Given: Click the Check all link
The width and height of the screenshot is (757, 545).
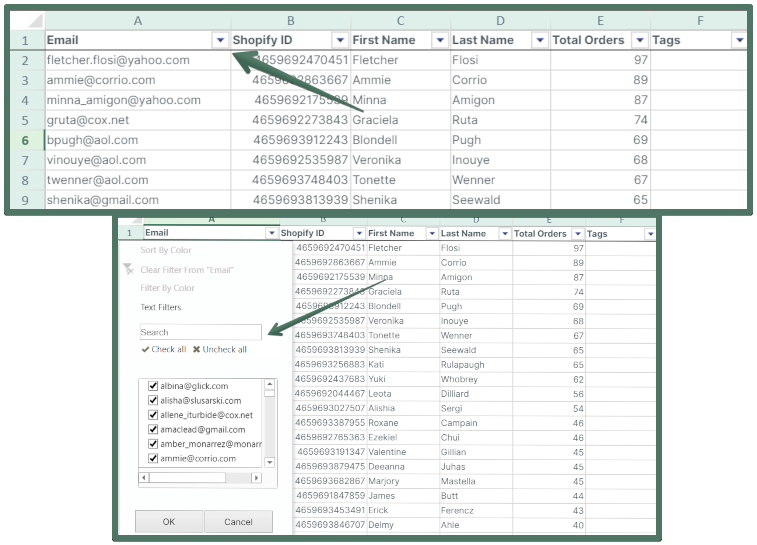Looking at the screenshot, I should click(x=164, y=349).
